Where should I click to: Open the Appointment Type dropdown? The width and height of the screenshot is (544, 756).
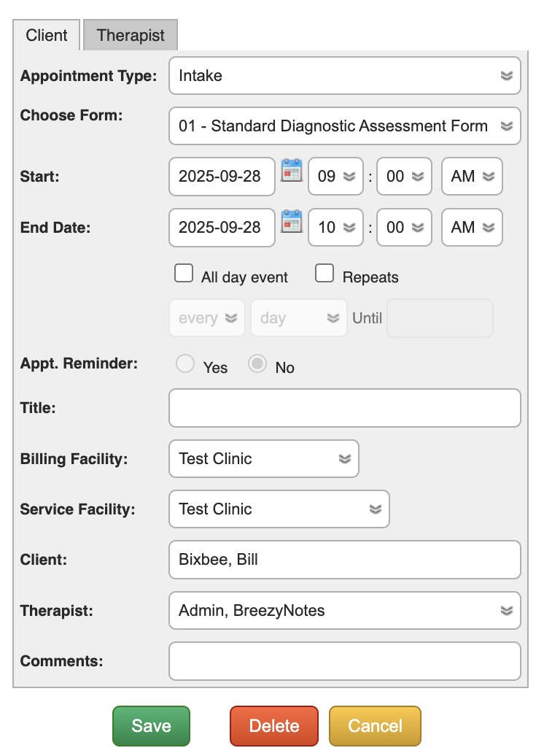[344, 76]
